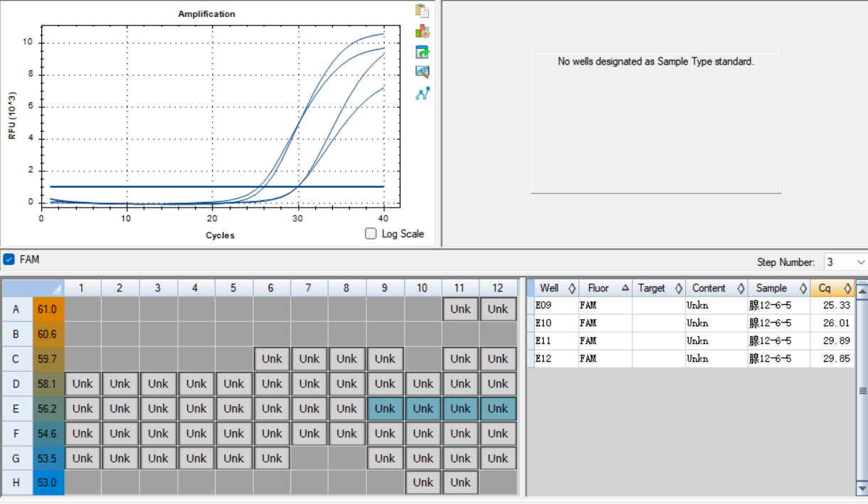Click the 54.6 gradient temperature cell

[x=48, y=434]
